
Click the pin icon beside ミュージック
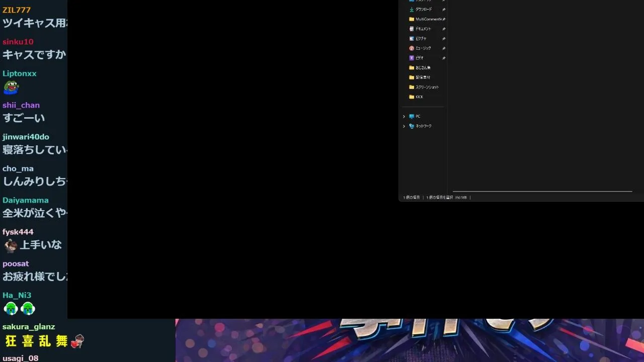(444, 48)
